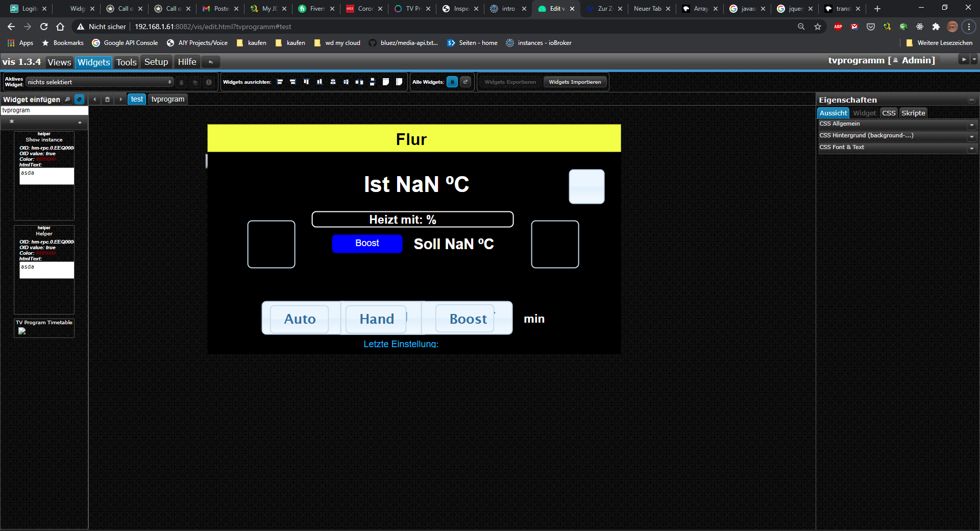
Task: Select Hand heating mode
Action: coord(376,319)
